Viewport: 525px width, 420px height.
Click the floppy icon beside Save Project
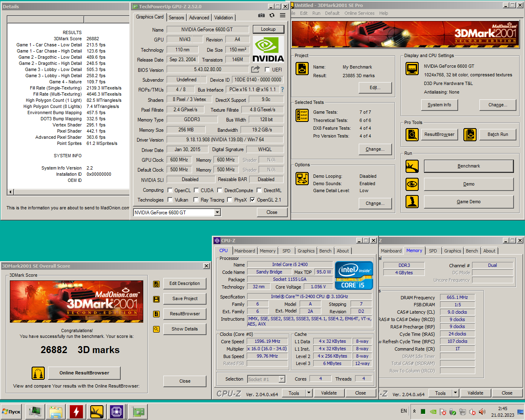click(156, 299)
